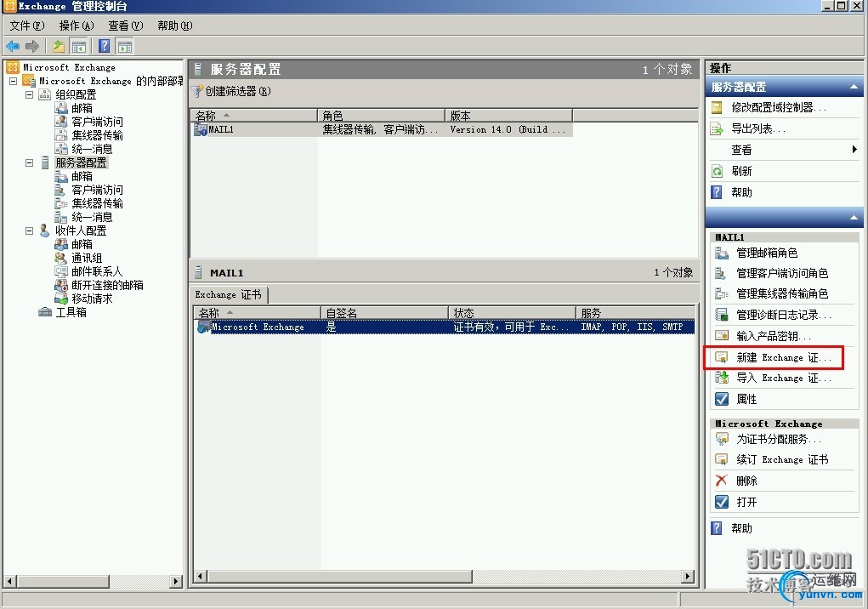Sort certificates by 服务 column
Screen dimensions: 868x609
tap(636, 313)
